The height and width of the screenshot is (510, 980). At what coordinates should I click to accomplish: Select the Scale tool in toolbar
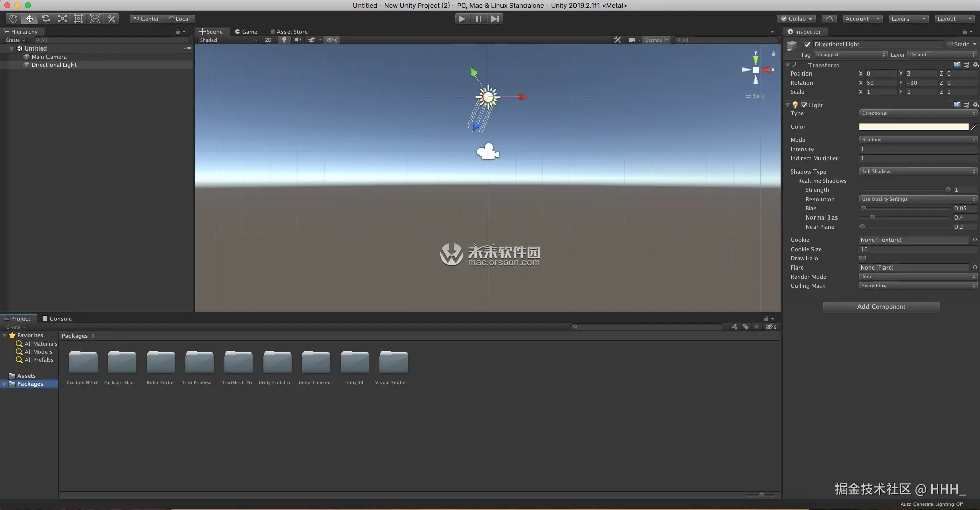click(62, 19)
